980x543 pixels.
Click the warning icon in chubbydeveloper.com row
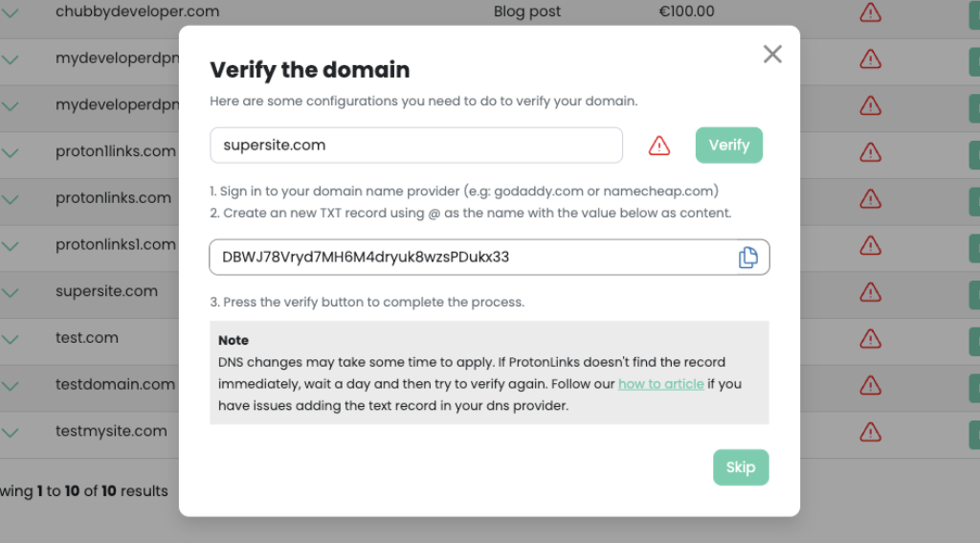pos(870,12)
